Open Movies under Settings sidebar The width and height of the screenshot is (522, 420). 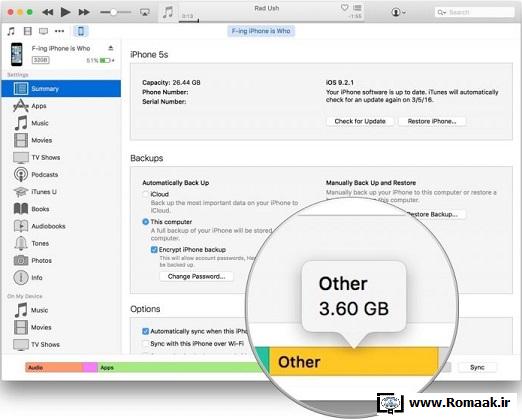pos(61,140)
